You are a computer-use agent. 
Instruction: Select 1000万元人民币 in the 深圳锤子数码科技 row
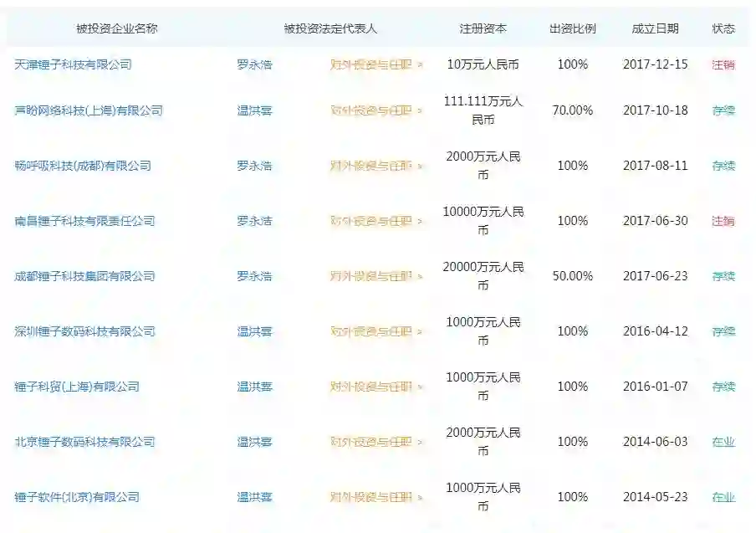tap(483, 331)
